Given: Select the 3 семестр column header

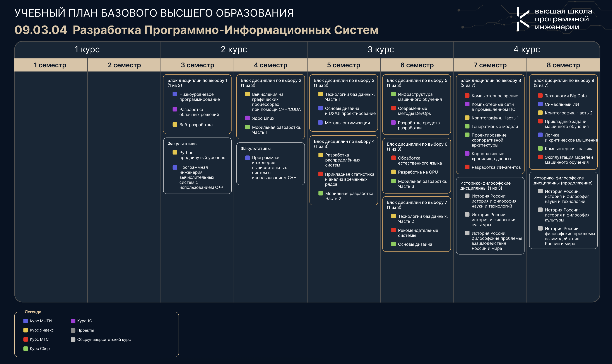Looking at the screenshot, I should [x=198, y=65].
